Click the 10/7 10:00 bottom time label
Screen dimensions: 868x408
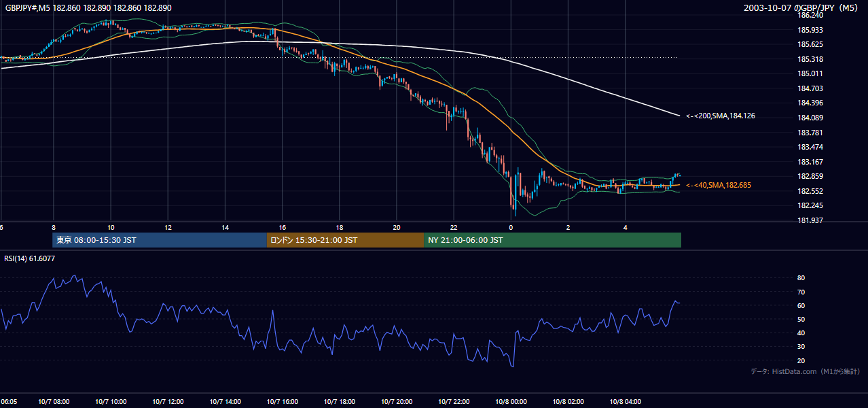[111, 401]
